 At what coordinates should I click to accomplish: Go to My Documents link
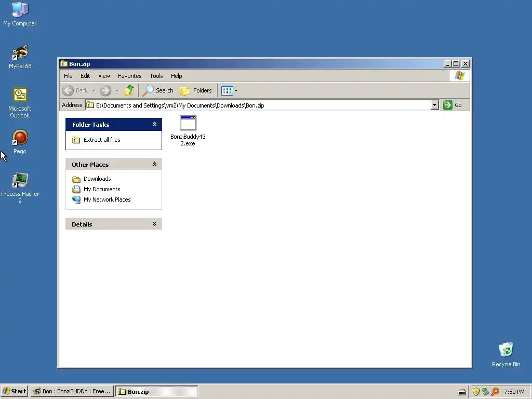click(102, 189)
